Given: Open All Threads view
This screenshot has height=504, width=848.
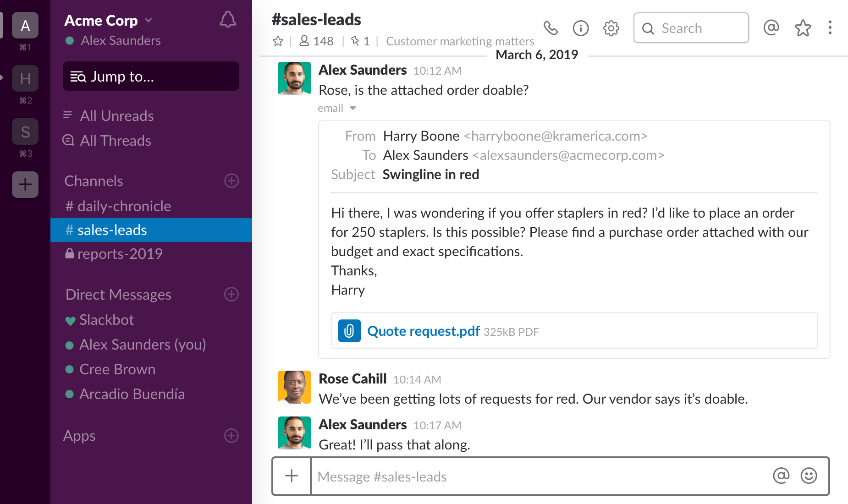Looking at the screenshot, I should click(x=115, y=141).
